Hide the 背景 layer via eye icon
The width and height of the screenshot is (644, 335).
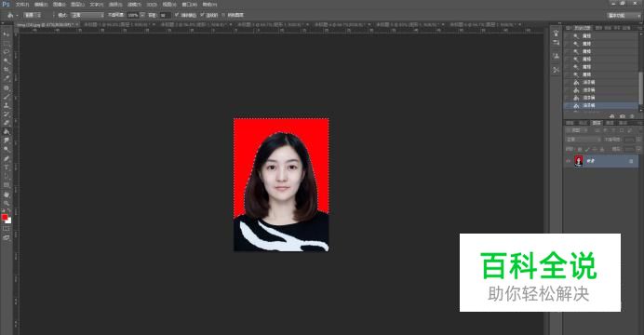pos(569,161)
